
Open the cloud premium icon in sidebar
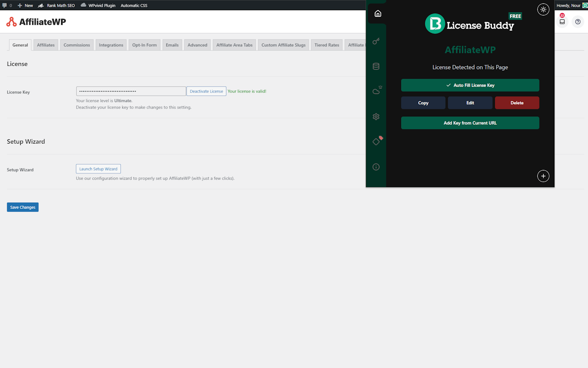(377, 91)
